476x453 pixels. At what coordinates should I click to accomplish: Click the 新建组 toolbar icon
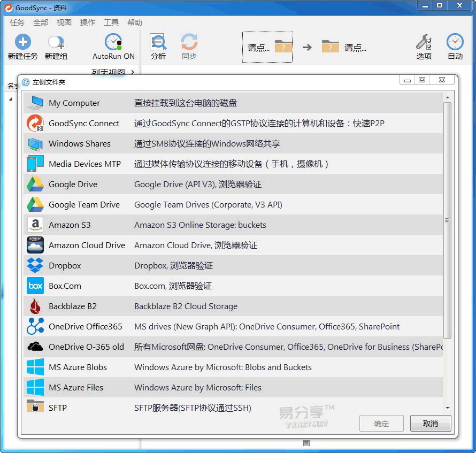tap(56, 42)
